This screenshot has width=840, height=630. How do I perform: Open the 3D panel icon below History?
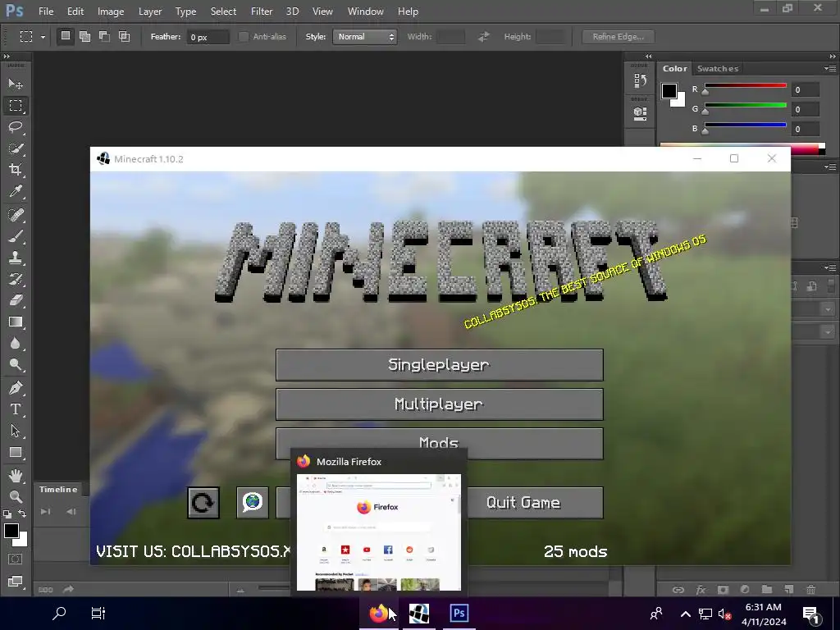pyautogui.click(x=640, y=113)
